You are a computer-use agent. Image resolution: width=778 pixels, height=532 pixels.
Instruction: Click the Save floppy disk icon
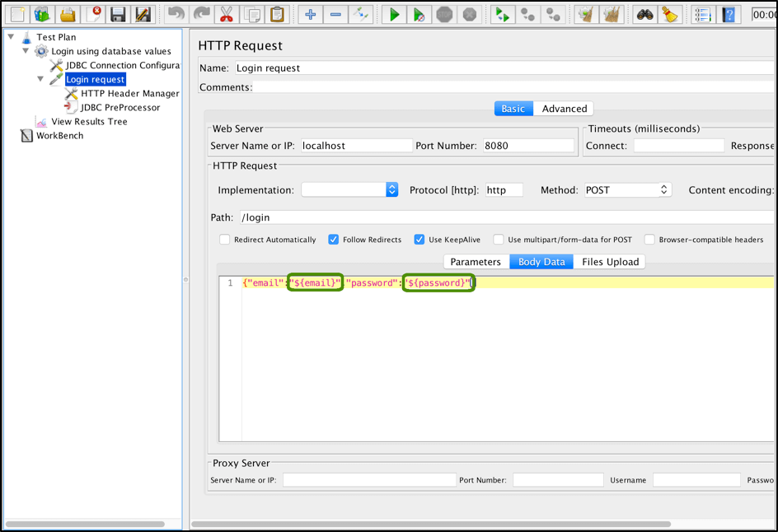118,14
